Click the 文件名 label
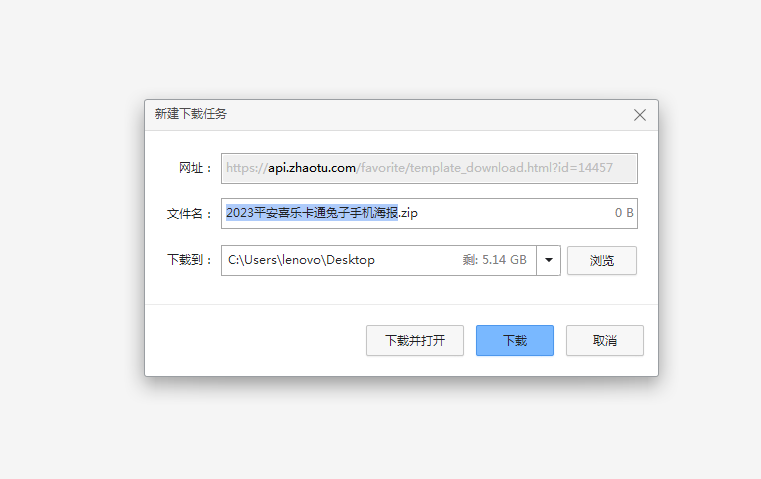This screenshot has width=761, height=479. pyautogui.click(x=190, y=214)
